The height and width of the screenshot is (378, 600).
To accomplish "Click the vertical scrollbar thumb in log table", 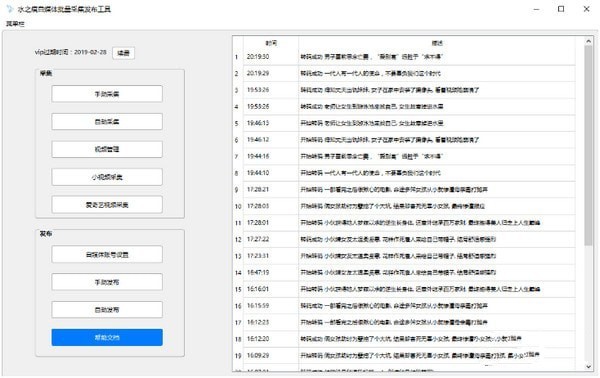I will [x=588, y=145].
